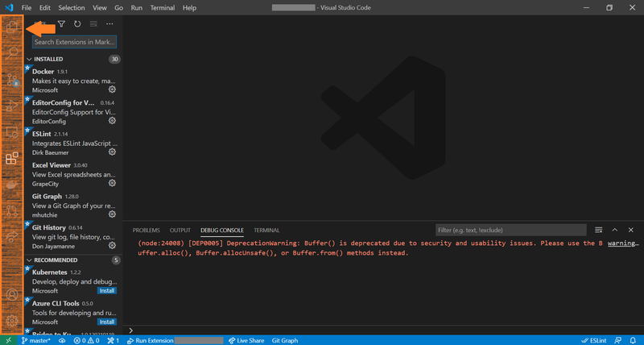Switch to the TERMINAL panel tab

click(266, 231)
